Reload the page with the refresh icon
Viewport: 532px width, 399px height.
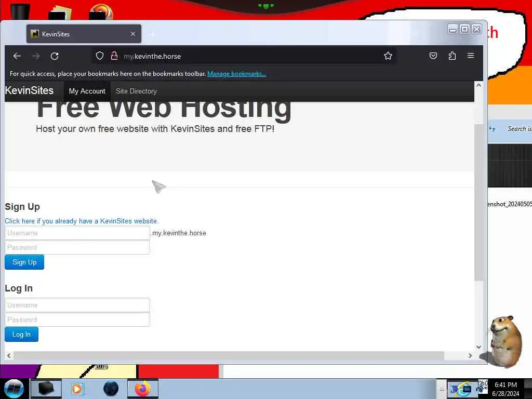(55, 56)
